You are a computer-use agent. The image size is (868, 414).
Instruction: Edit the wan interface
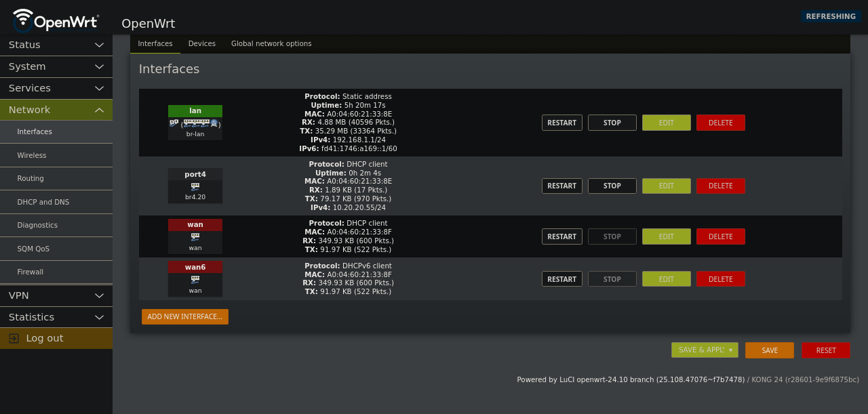[667, 236]
